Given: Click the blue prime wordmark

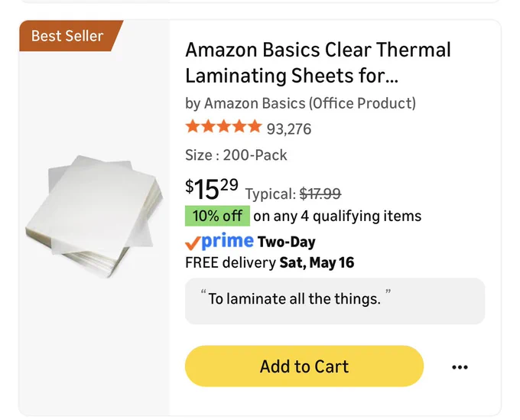Looking at the screenshot, I should point(227,241).
